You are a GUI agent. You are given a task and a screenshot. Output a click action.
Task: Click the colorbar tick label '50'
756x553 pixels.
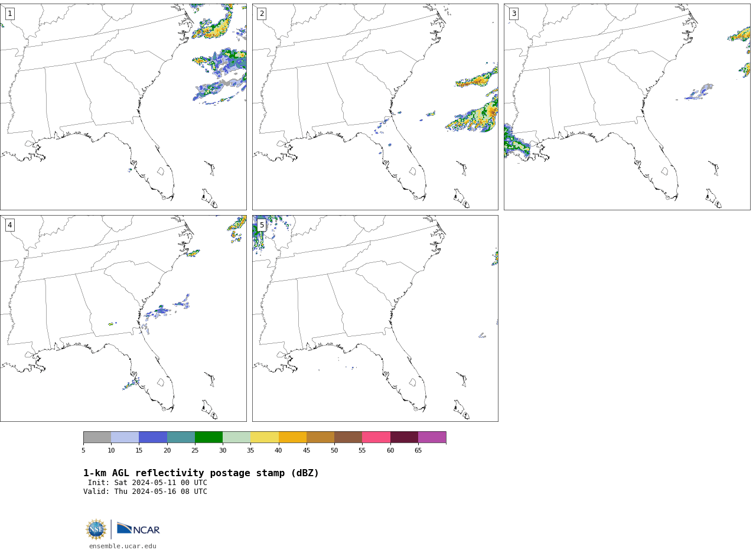[x=334, y=451]
